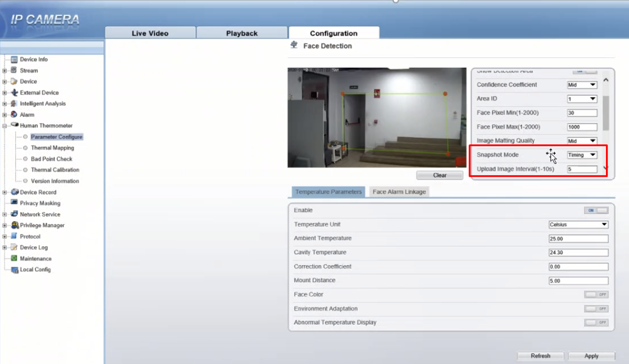Screen dimensions: 629x364
Task: Click the Face Pixel Max input field
Action: tap(582, 127)
